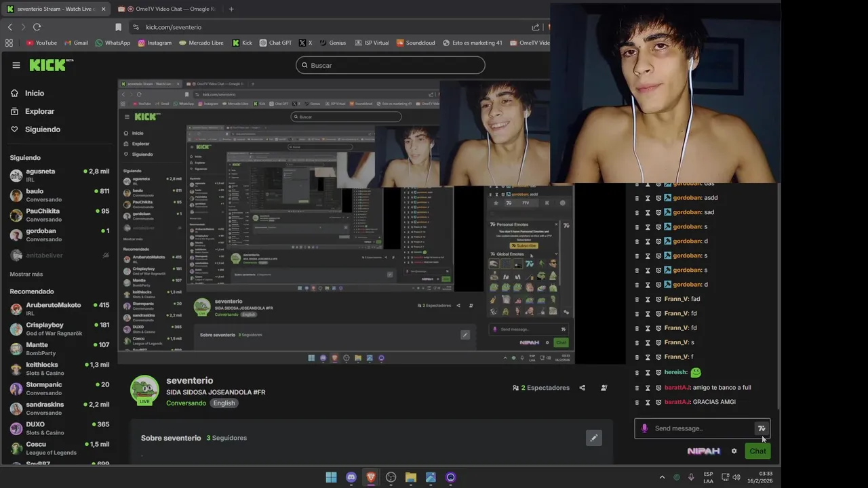The image size is (868, 488).
Task: Open PauChikita's channel in sidebar
Action: coord(60,215)
